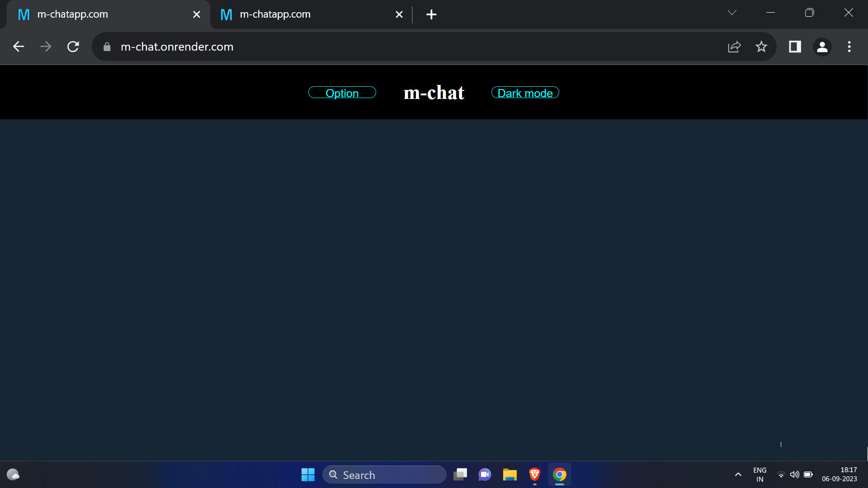Click inside the Windows Search bar
This screenshot has width=868, height=488.
click(384, 475)
